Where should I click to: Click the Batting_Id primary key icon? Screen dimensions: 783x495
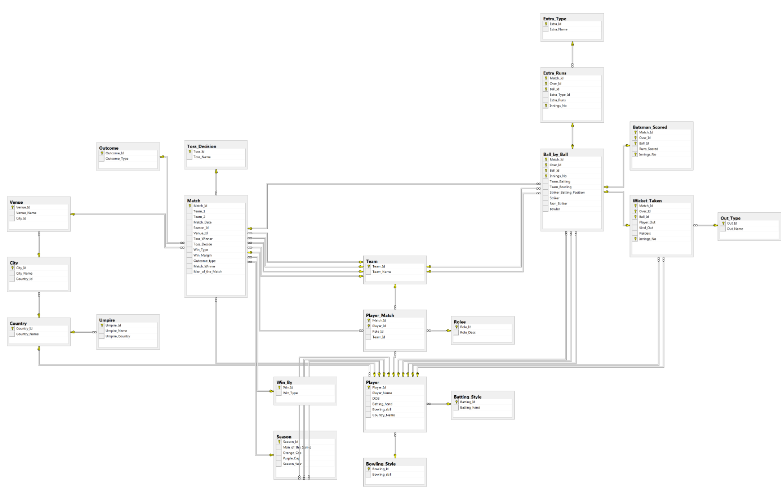(x=456, y=402)
